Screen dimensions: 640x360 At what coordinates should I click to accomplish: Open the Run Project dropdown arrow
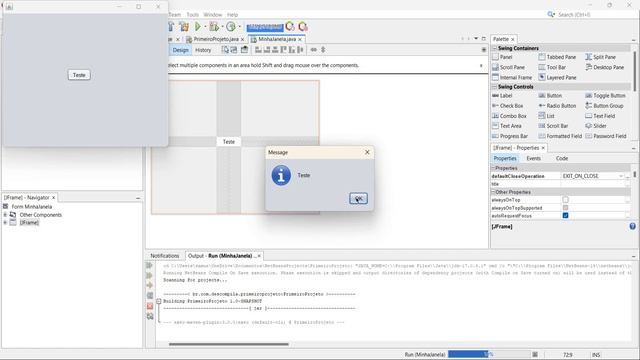click(x=204, y=27)
